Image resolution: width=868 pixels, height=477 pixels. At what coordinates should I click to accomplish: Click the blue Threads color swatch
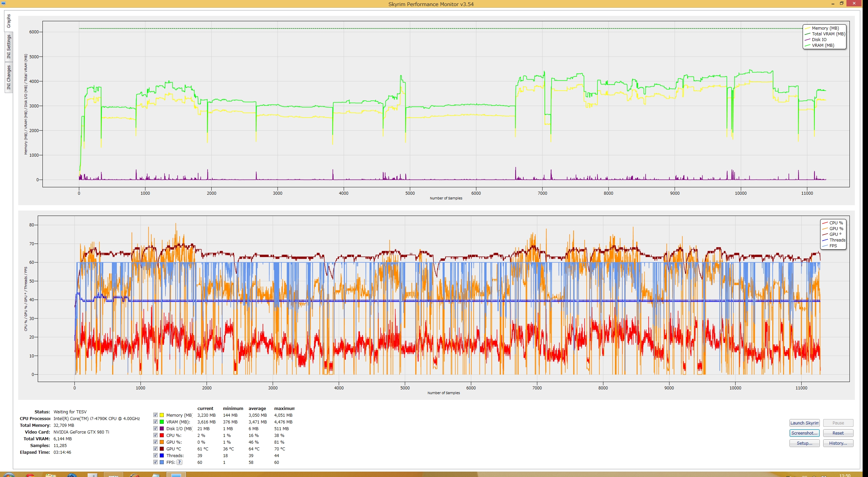162,455
